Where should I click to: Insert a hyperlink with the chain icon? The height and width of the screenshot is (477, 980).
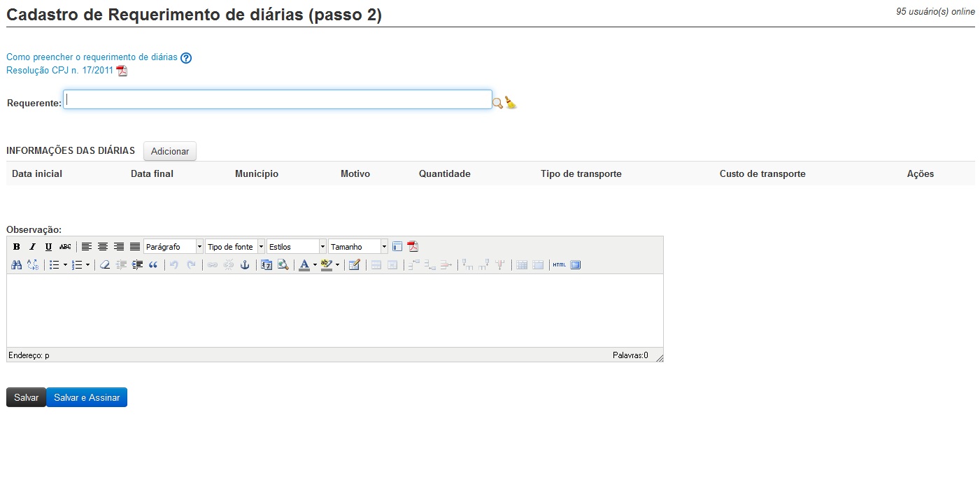212,265
